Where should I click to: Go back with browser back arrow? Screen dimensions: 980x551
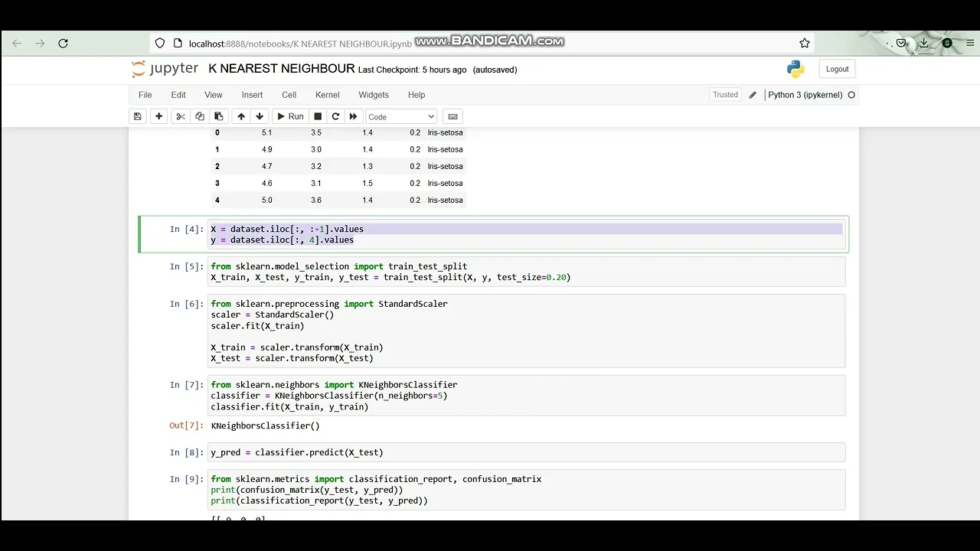(x=17, y=44)
